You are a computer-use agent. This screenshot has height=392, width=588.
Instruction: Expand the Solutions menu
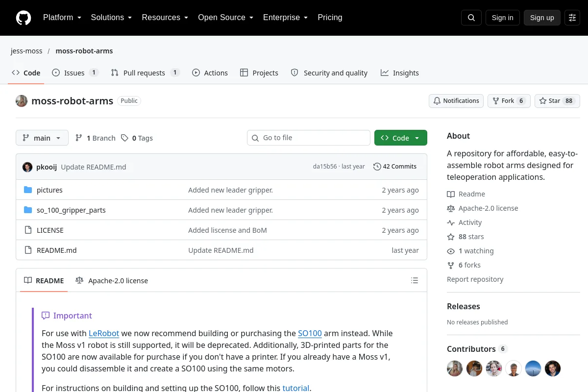pos(111,18)
